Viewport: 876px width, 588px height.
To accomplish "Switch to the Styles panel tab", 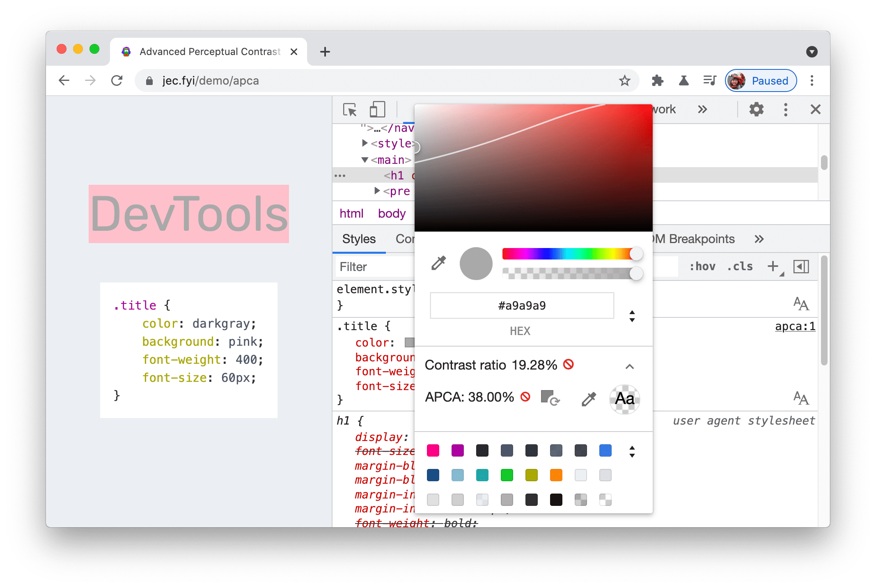I will tap(360, 239).
